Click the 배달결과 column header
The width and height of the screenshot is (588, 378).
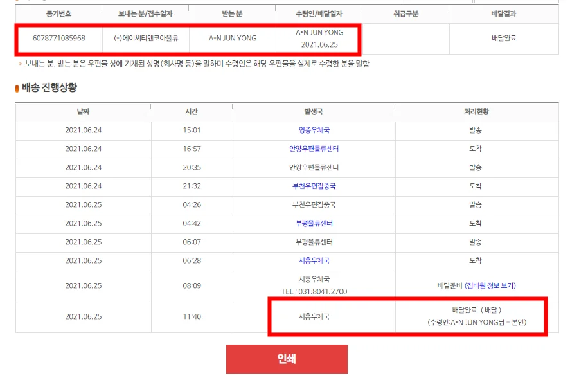click(504, 14)
